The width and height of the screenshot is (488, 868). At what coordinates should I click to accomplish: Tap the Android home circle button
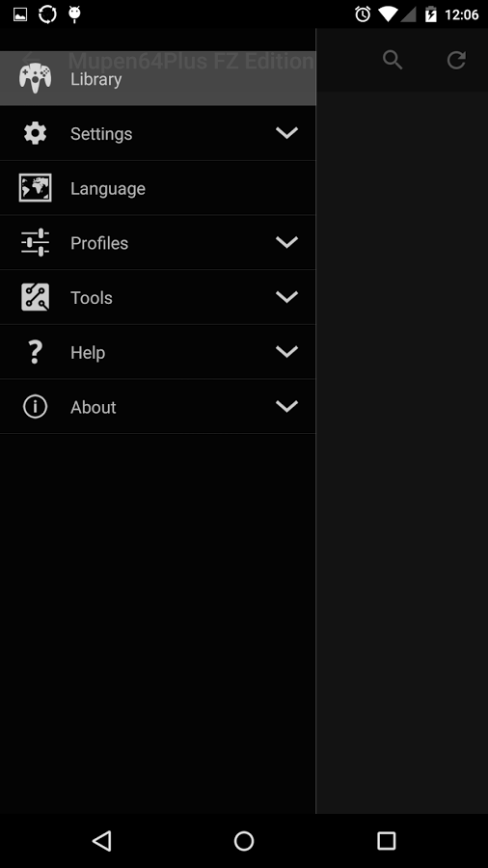click(x=244, y=841)
